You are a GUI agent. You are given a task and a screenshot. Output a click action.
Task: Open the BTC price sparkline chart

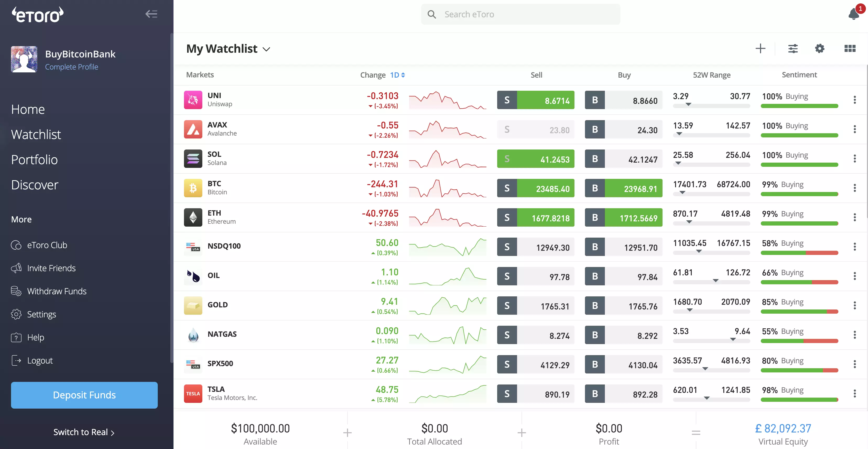click(447, 188)
